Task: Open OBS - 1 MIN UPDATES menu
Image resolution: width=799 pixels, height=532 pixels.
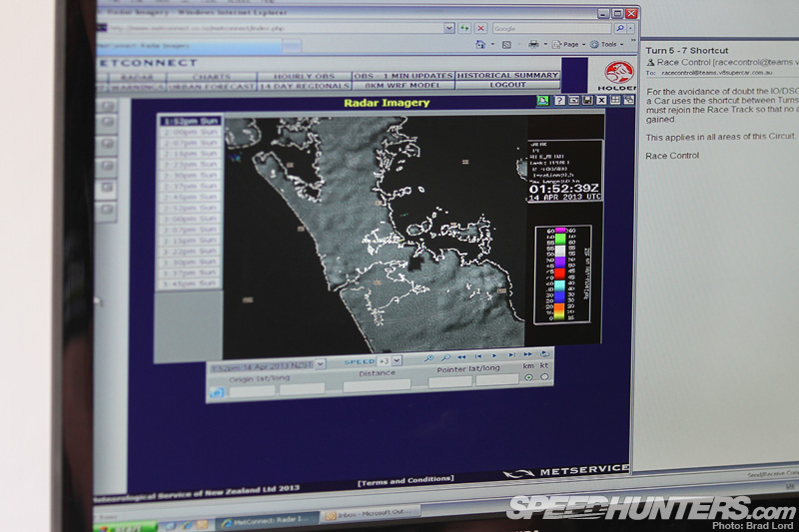Action: pos(403,75)
